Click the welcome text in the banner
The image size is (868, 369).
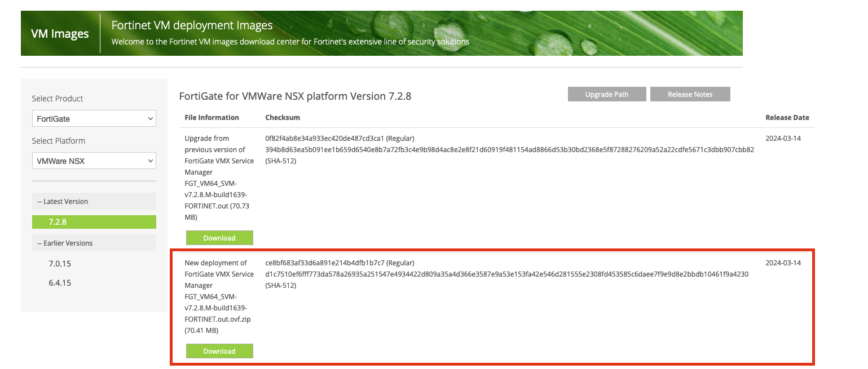pos(290,42)
